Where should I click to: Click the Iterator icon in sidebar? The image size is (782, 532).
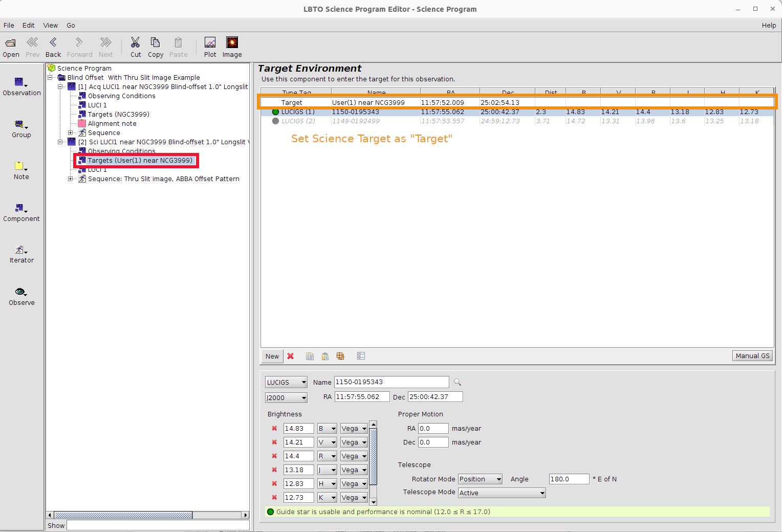[x=21, y=254]
